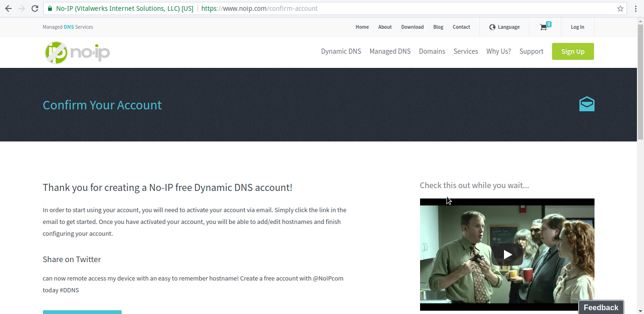The width and height of the screenshot is (644, 314).
Task: Open the Domains menu item
Action: tap(432, 51)
